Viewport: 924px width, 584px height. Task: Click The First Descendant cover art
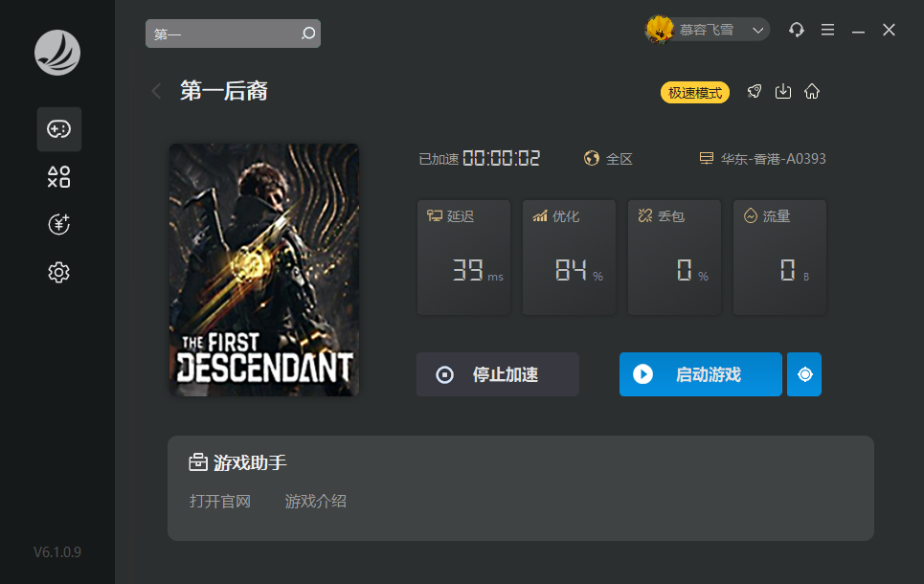point(264,270)
